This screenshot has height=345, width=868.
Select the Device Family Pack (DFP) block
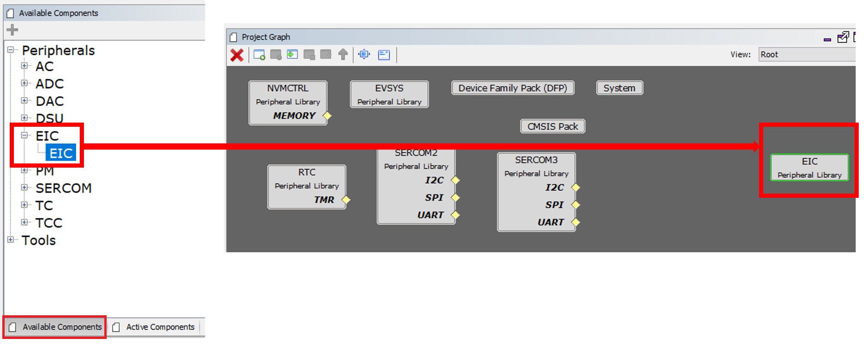[512, 88]
